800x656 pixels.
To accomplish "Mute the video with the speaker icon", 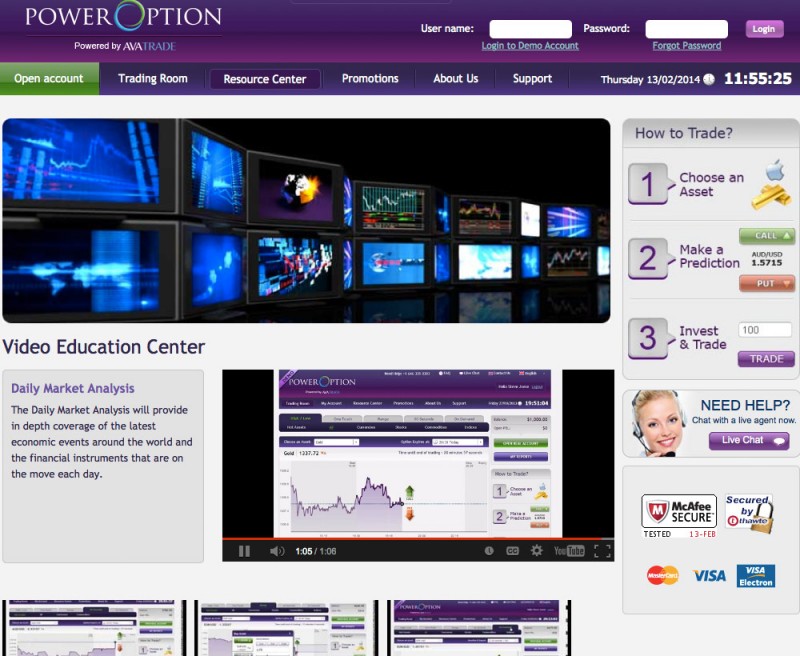I will [276, 551].
